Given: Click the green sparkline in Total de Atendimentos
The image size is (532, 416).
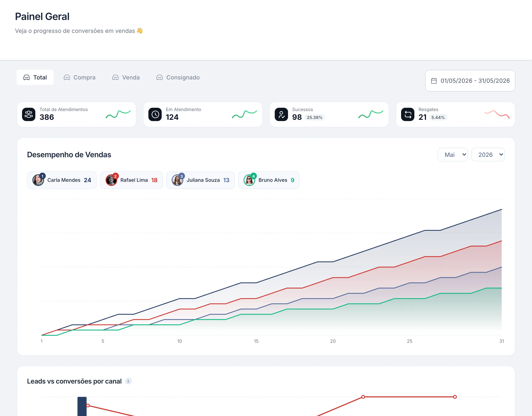Looking at the screenshot, I should [118, 114].
